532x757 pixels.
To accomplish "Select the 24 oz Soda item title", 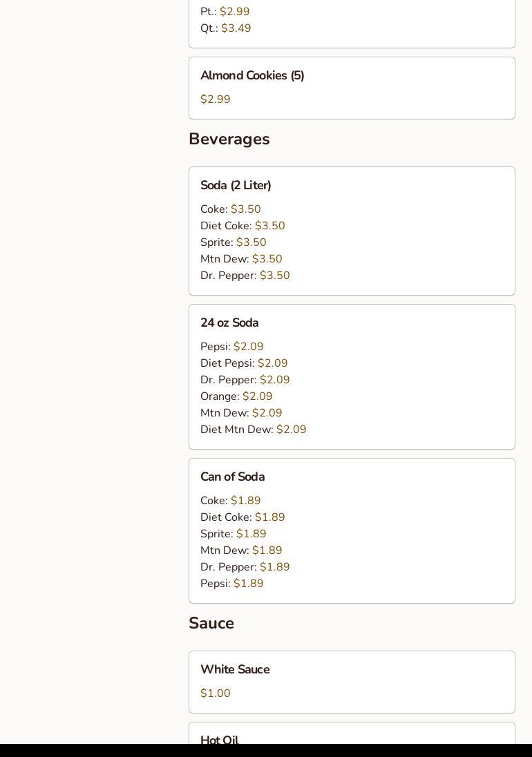I will coord(229,323).
